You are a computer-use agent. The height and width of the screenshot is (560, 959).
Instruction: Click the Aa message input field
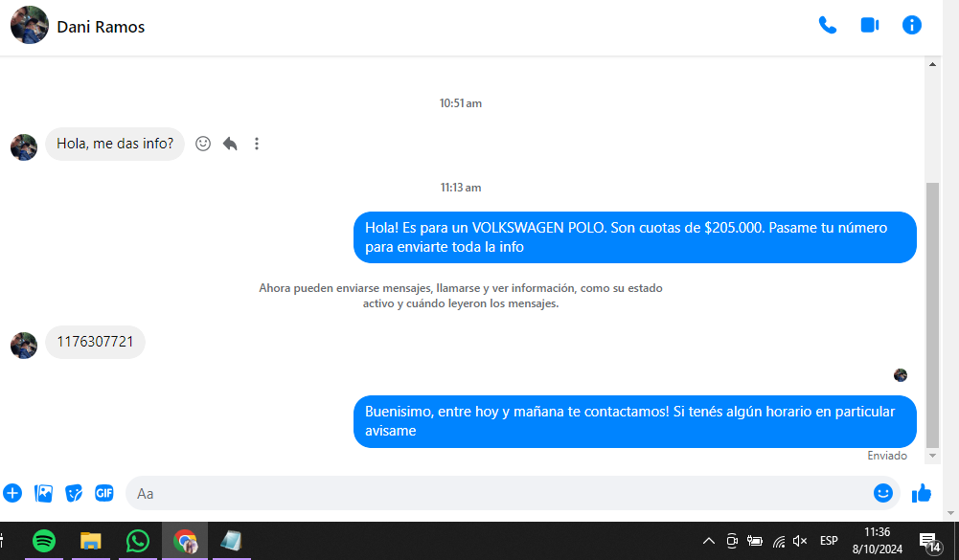coord(498,493)
